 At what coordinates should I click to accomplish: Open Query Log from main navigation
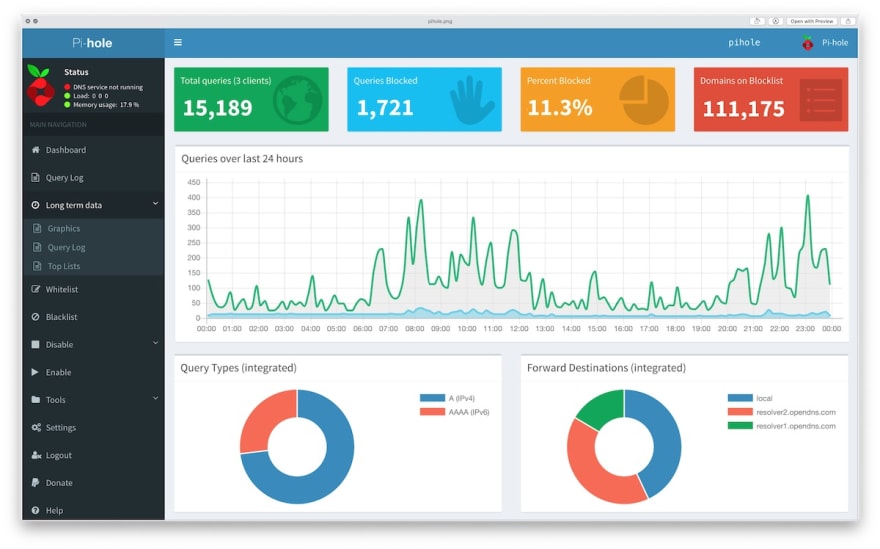[x=64, y=178]
